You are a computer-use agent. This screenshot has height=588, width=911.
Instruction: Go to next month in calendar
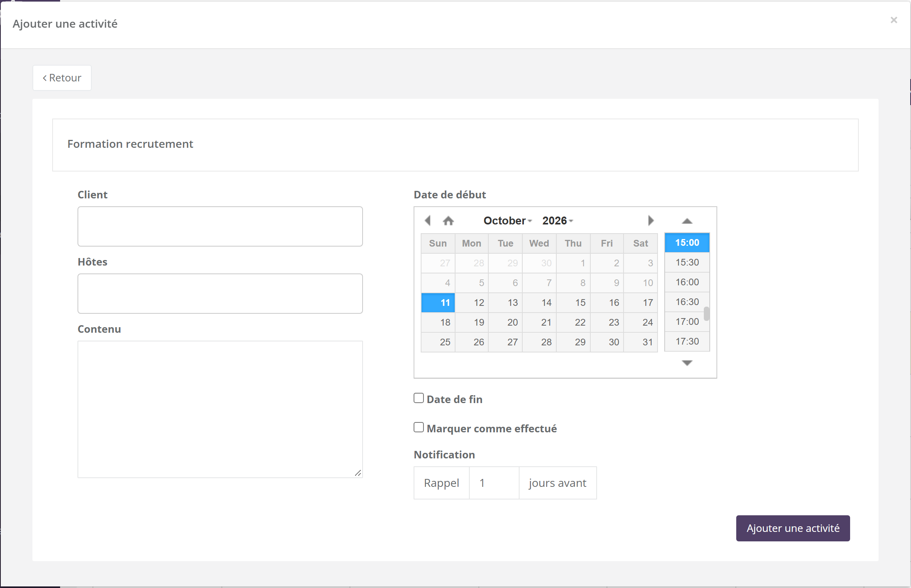651,220
